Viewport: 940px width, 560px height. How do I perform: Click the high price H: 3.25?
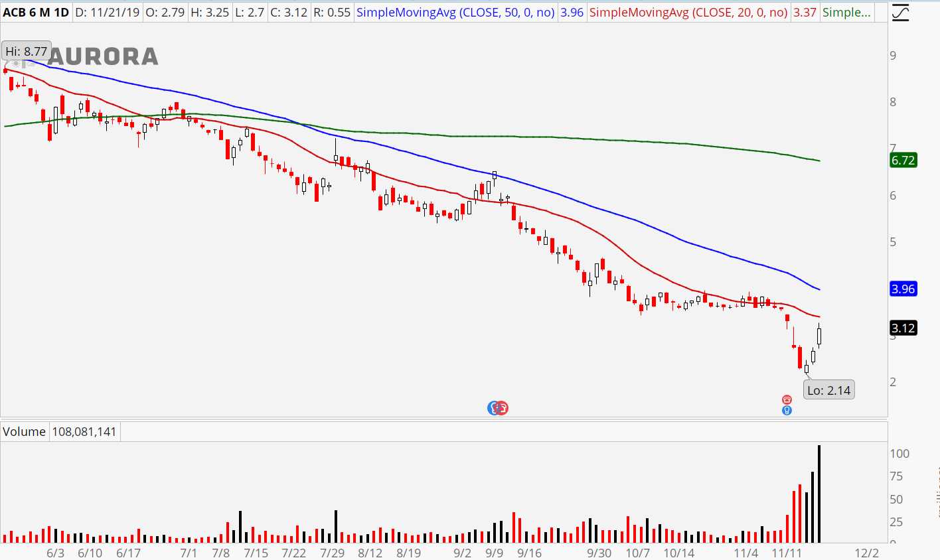[210, 13]
